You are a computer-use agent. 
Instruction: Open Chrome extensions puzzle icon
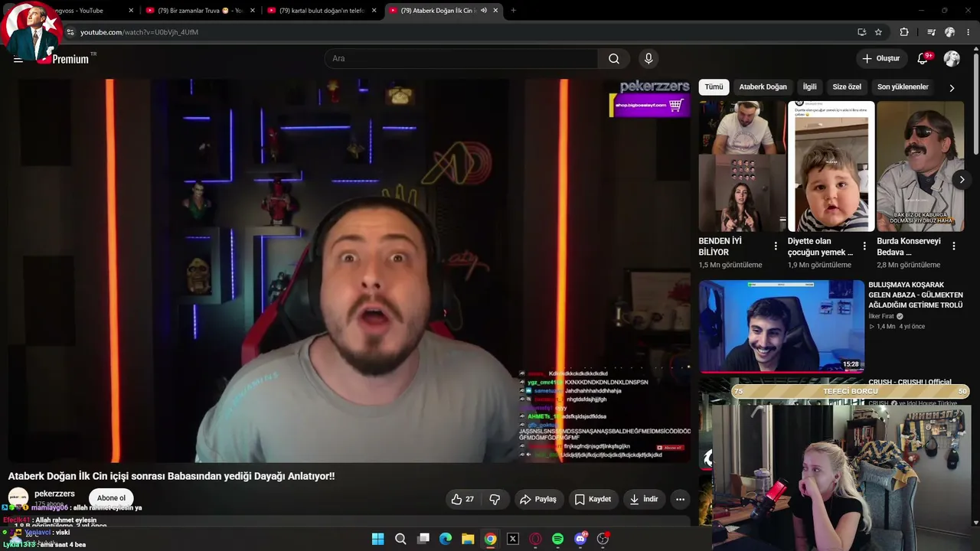click(x=904, y=32)
